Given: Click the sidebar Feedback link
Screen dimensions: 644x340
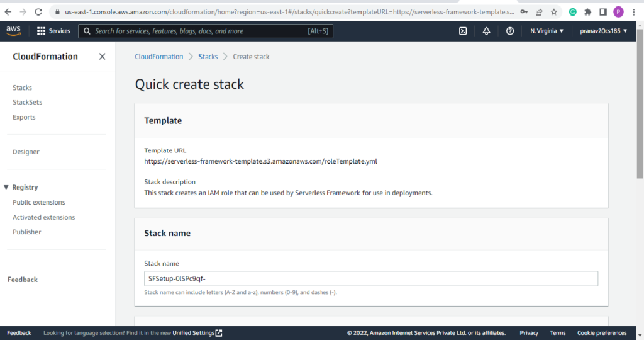Looking at the screenshot, I should [23, 280].
